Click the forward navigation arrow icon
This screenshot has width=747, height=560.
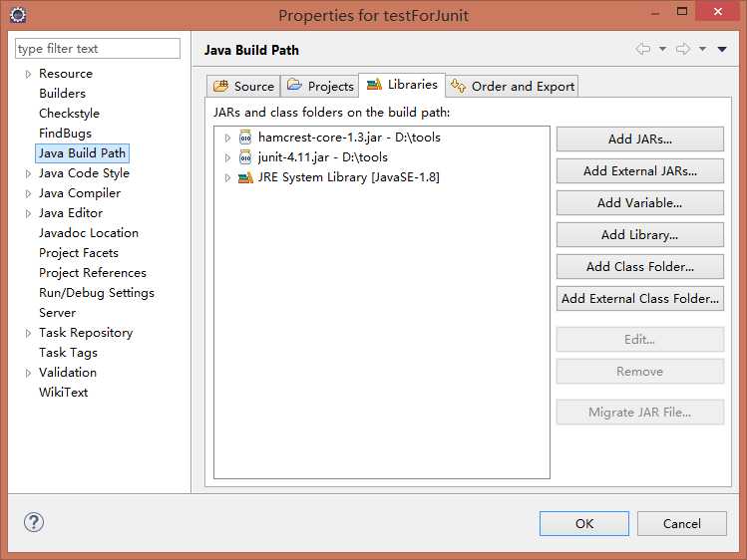pos(683,49)
